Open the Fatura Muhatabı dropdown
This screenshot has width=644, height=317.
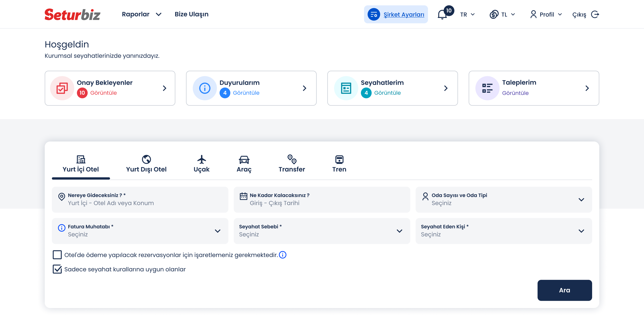pos(140,231)
